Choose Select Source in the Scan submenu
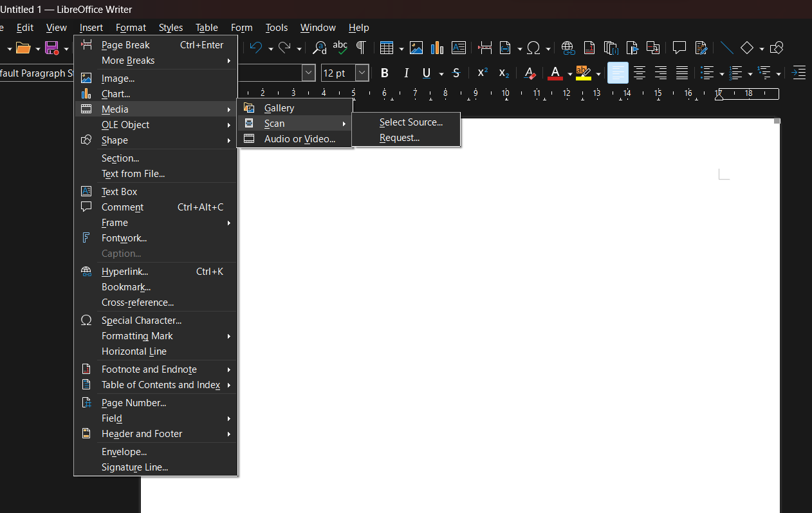This screenshot has height=513, width=812. tap(411, 122)
